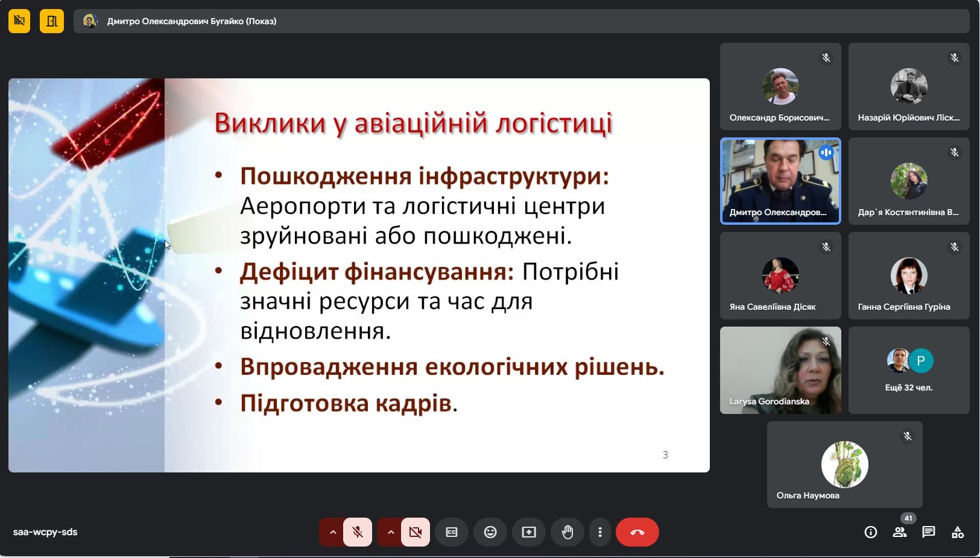Viewport: 980px width, 558px height.
Task: Select Ольга Наумова participant tile
Action: 844,465
